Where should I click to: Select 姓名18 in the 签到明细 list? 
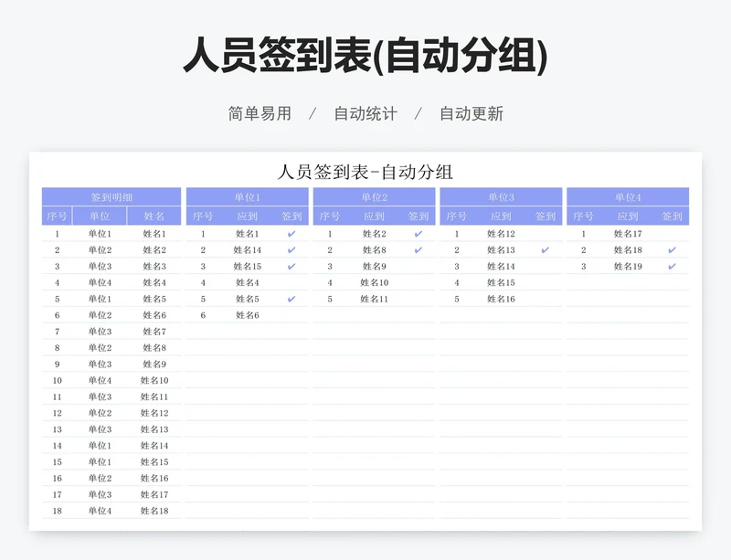click(154, 511)
